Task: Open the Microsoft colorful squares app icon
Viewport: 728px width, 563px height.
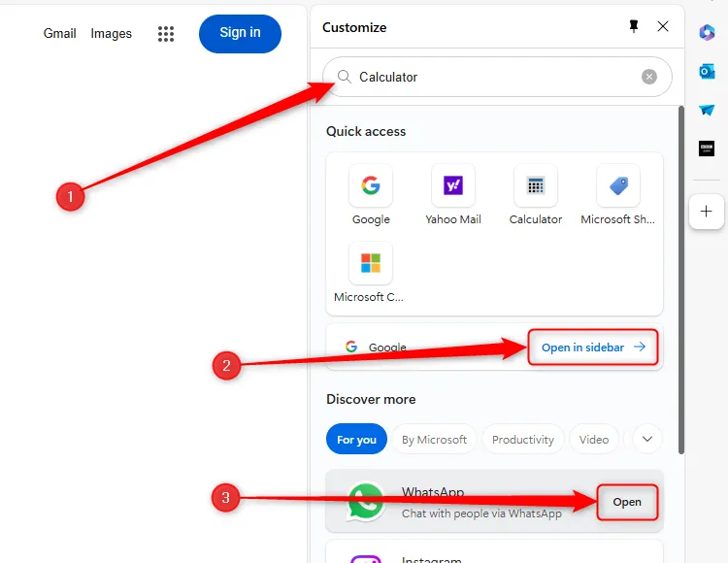Action: [x=371, y=263]
